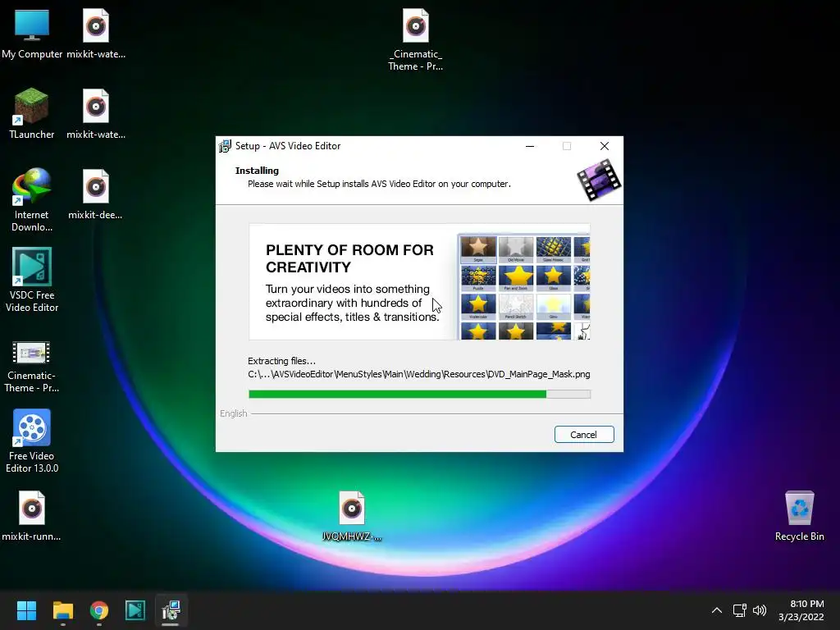Open the clock showing 8:10 PM 3/23/2022
Screen dimensions: 840x630
click(x=801, y=610)
